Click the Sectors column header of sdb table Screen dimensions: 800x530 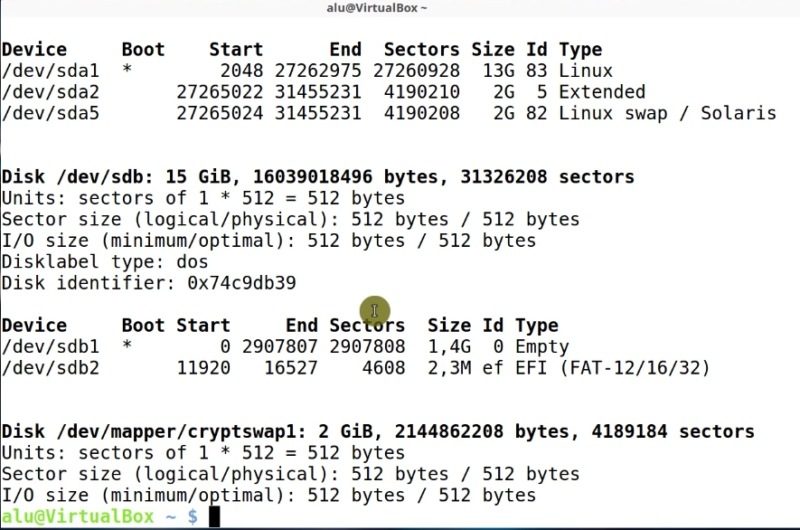point(367,325)
